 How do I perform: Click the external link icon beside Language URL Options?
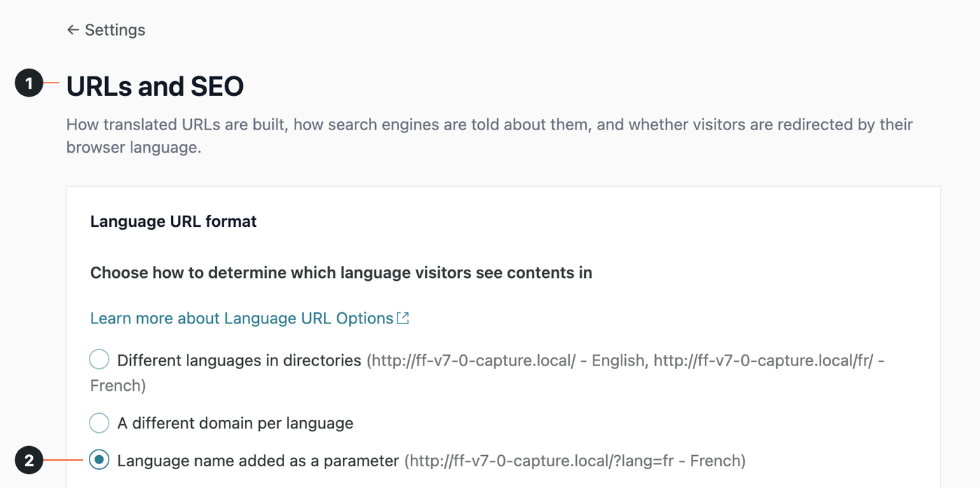[403, 318]
